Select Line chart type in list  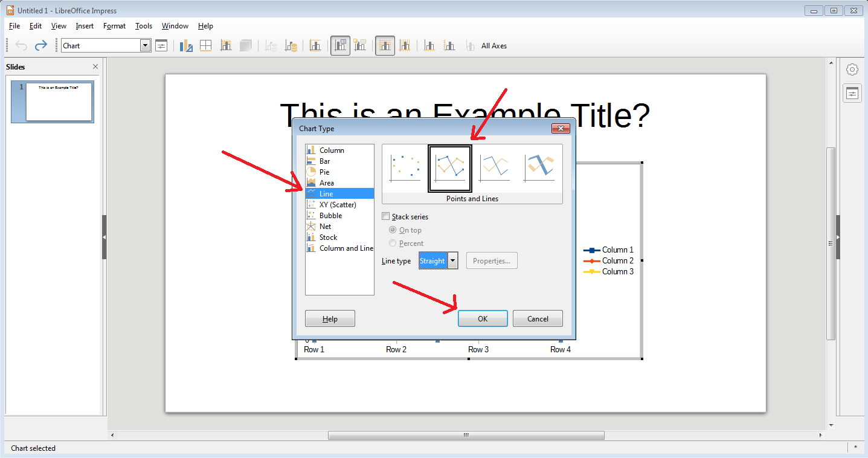click(x=339, y=193)
